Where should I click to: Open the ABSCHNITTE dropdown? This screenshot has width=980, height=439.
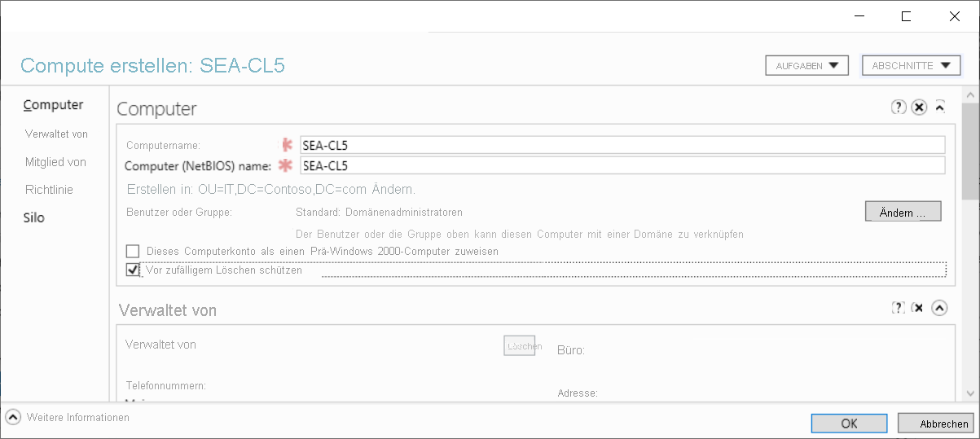click(x=911, y=65)
